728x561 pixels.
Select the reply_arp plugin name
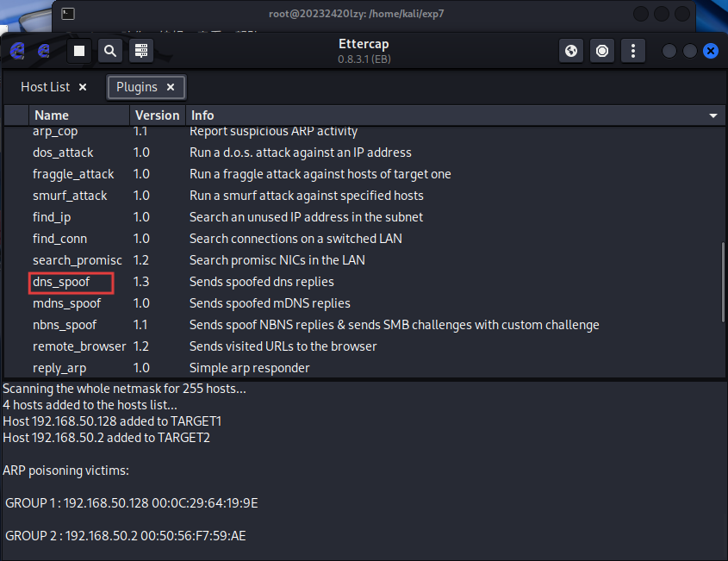click(59, 368)
